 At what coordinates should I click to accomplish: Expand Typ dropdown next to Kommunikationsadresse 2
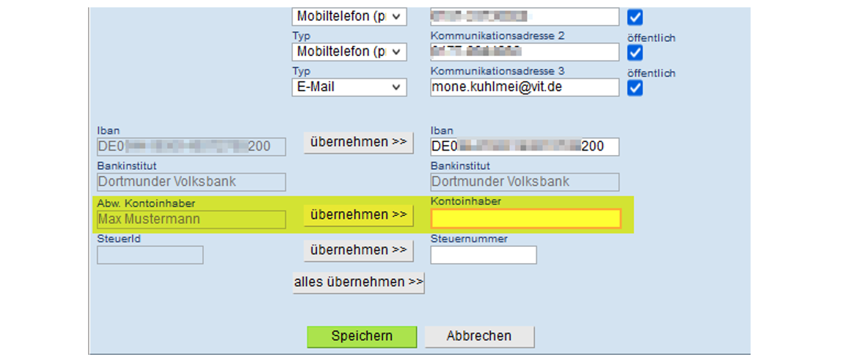click(x=349, y=52)
